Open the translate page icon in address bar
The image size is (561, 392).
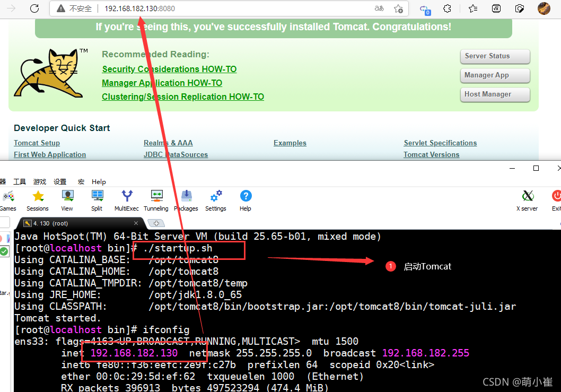click(x=379, y=8)
